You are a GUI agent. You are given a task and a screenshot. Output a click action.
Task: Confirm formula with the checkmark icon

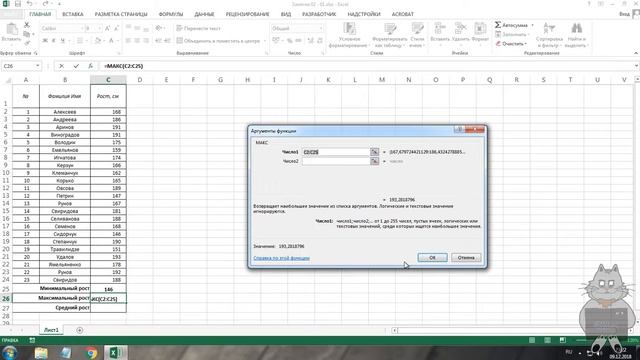pyautogui.click(x=76, y=66)
